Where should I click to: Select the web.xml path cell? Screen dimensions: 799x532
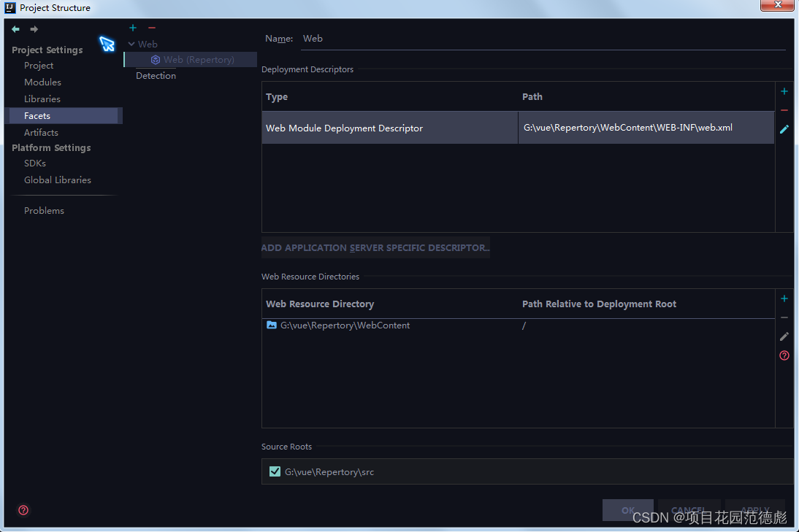[646, 128]
